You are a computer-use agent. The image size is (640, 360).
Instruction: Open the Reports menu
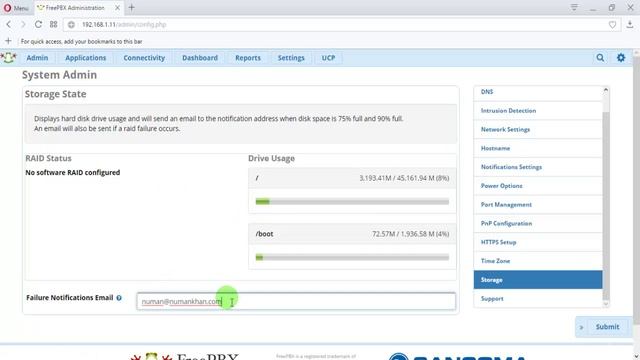(x=248, y=58)
